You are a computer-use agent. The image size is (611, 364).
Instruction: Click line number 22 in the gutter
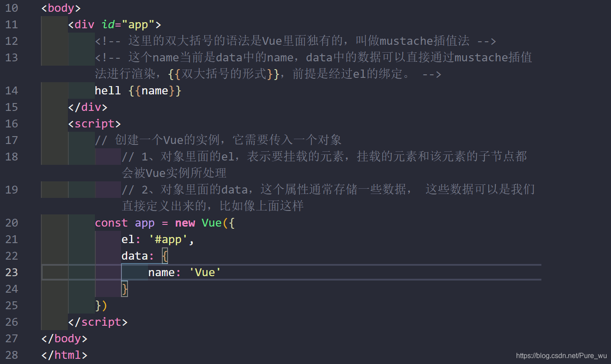pyautogui.click(x=12, y=256)
